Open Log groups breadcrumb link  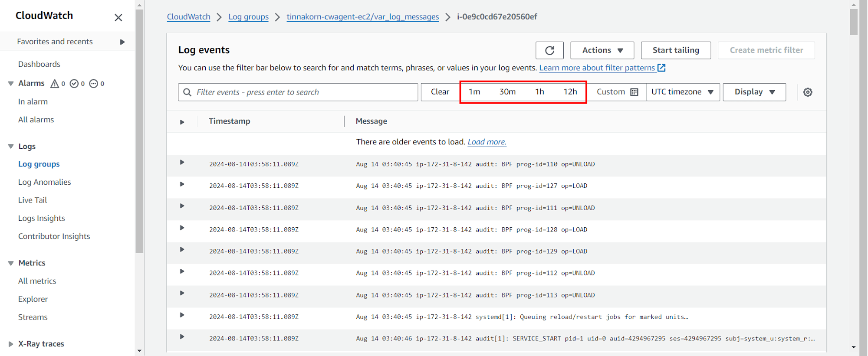(249, 17)
